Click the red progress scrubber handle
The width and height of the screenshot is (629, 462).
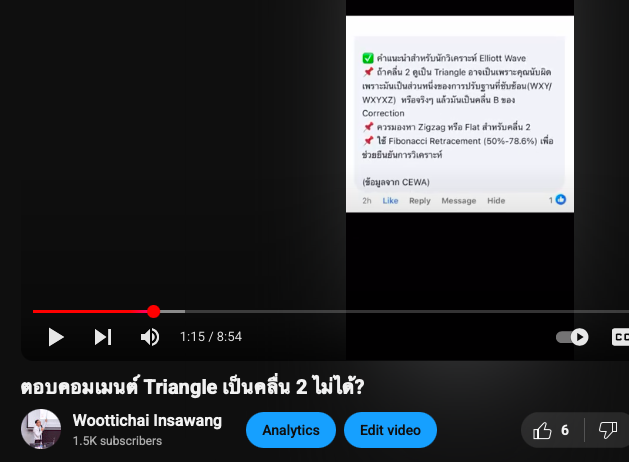coord(153,311)
